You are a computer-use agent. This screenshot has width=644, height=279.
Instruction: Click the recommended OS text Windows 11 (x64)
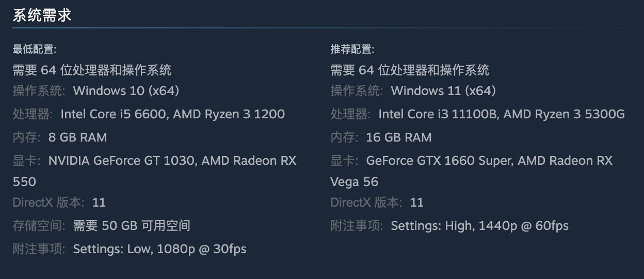443,91
